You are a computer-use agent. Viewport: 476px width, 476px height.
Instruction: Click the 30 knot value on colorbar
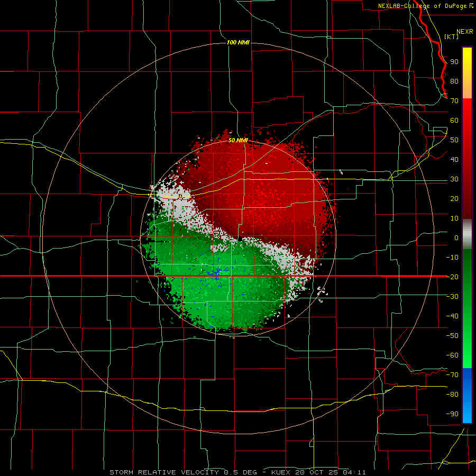coord(454,179)
